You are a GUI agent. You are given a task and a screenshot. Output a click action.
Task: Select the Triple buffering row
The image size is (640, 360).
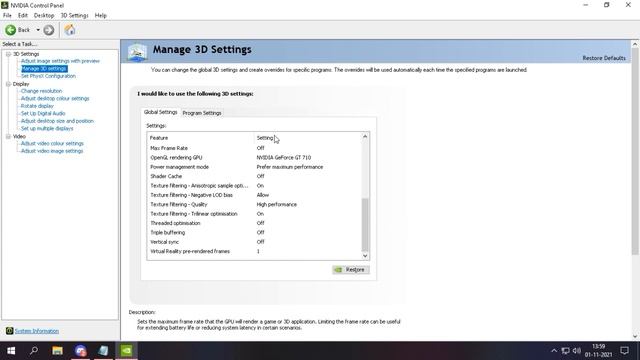pyautogui.click(x=254, y=233)
